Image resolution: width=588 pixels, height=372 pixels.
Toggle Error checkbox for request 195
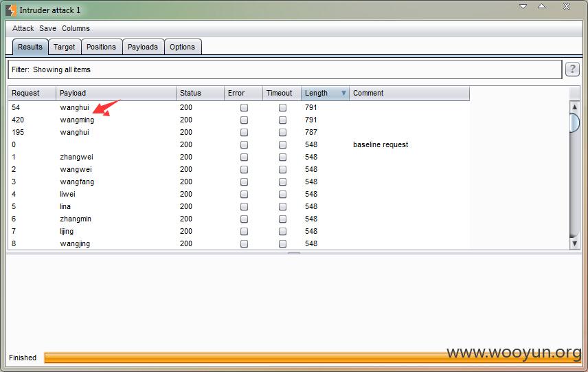pyautogui.click(x=244, y=133)
